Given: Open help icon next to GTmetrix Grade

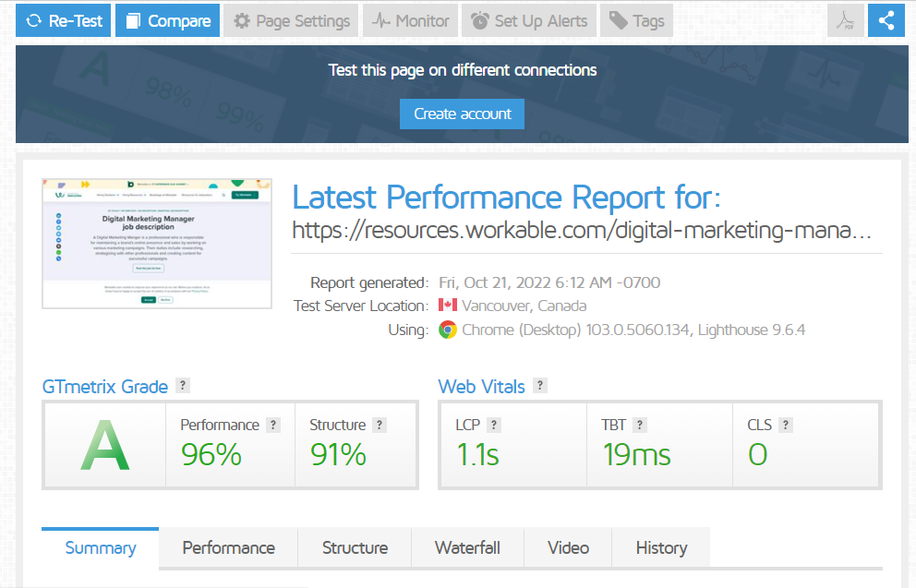Looking at the screenshot, I should [x=183, y=386].
